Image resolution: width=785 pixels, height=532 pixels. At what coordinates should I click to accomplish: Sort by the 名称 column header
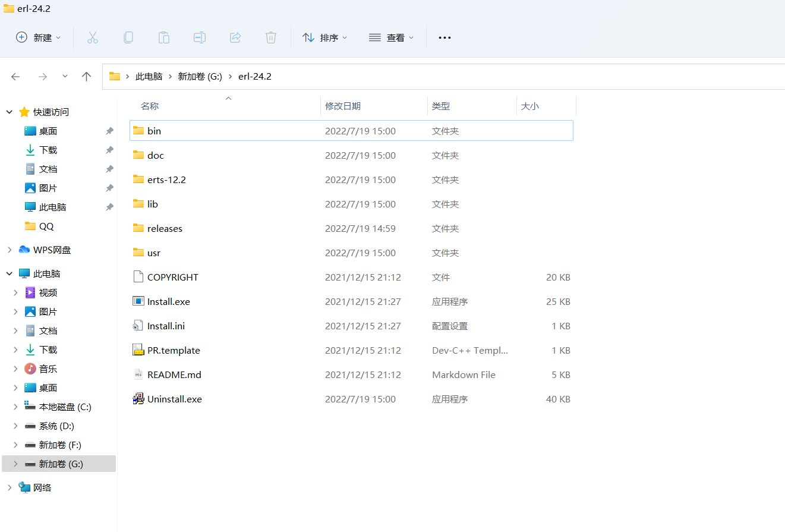coord(150,106)
